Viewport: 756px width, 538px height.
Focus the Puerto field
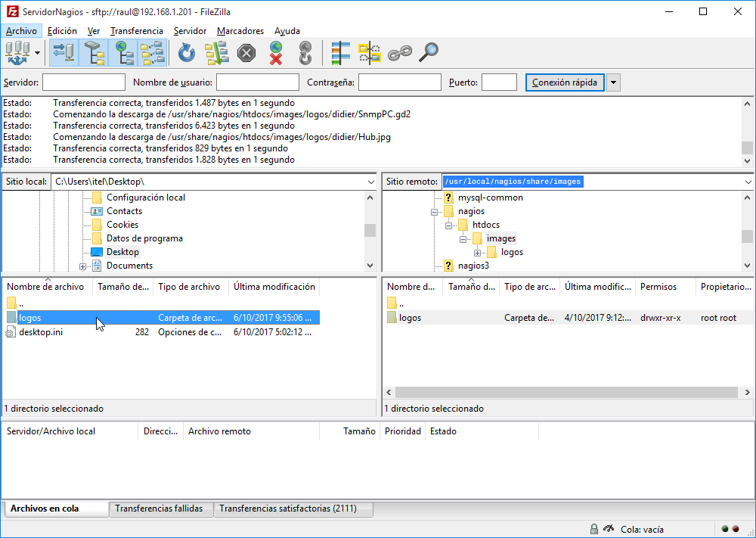pyautogui.click(x=499, y=82)
